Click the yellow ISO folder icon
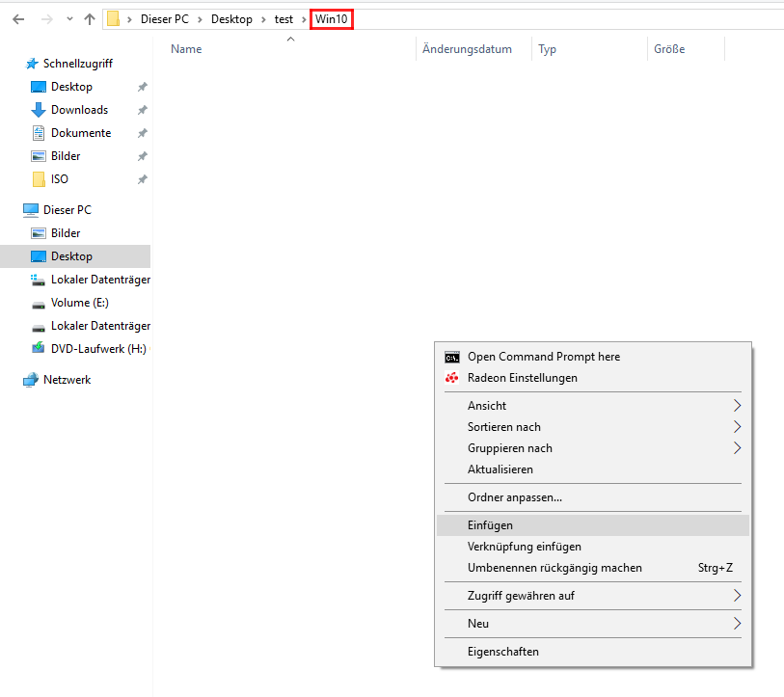 [39, 179]
